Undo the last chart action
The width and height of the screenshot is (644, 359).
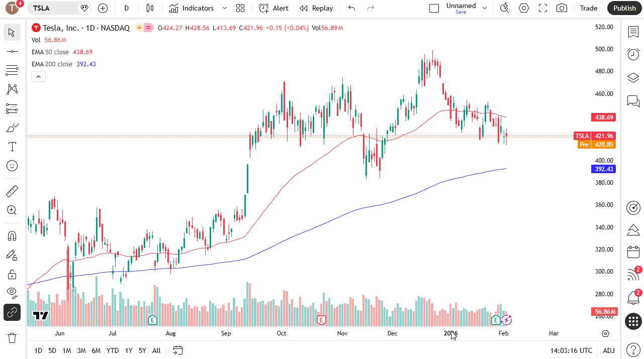[x=351, y=8]
